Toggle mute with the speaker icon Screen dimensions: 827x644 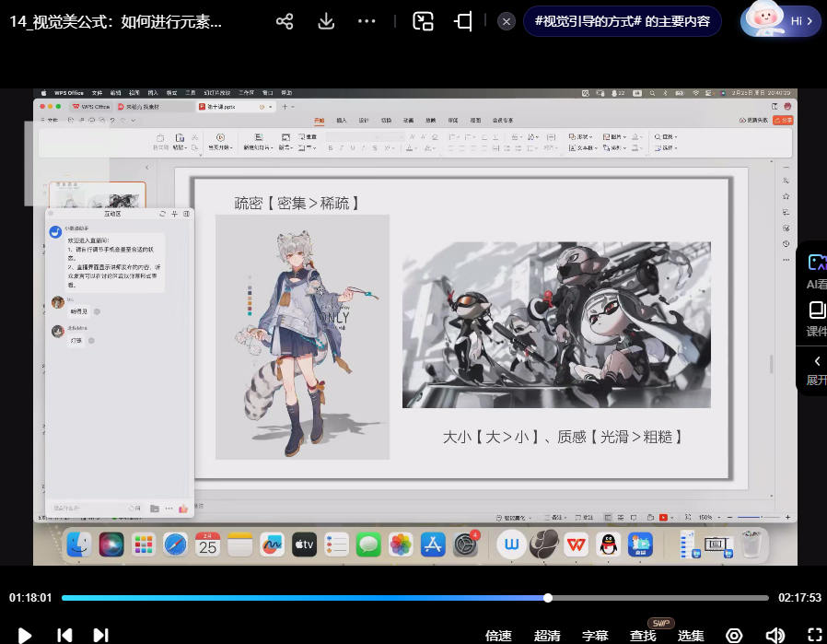tap(775, 635)
